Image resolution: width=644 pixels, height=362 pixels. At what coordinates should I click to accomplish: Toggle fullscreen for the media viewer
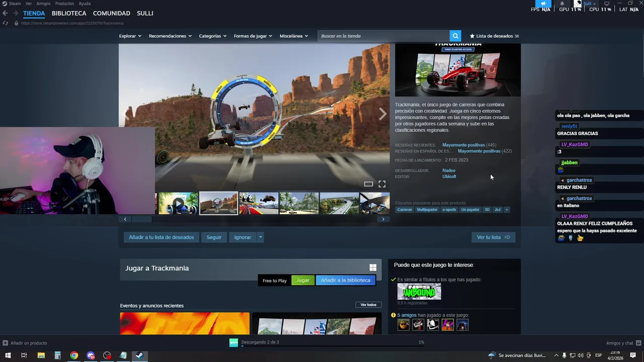click(x=382, y=184)
